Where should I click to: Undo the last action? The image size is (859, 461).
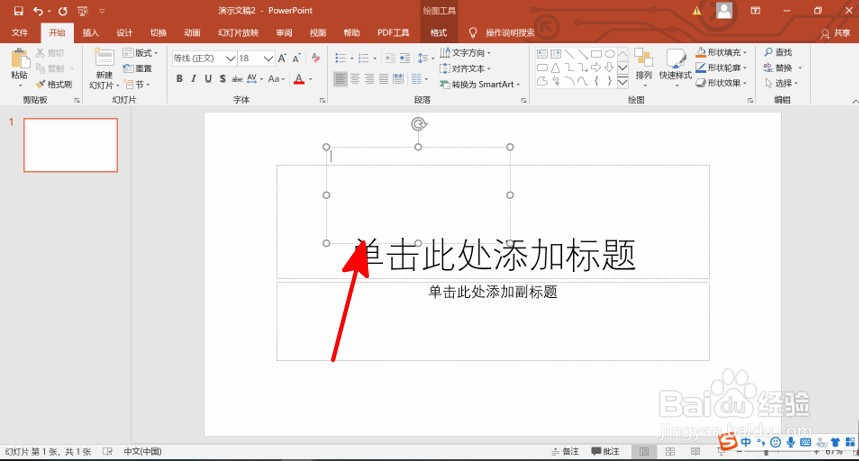(x=37, y=11)
